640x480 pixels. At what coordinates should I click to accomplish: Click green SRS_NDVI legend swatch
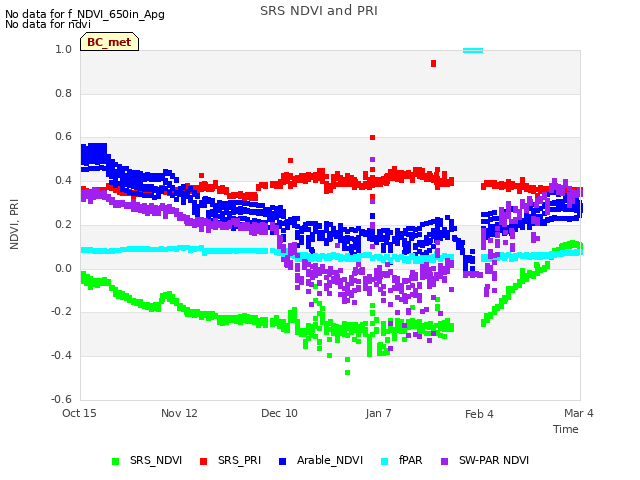[116, 461]
